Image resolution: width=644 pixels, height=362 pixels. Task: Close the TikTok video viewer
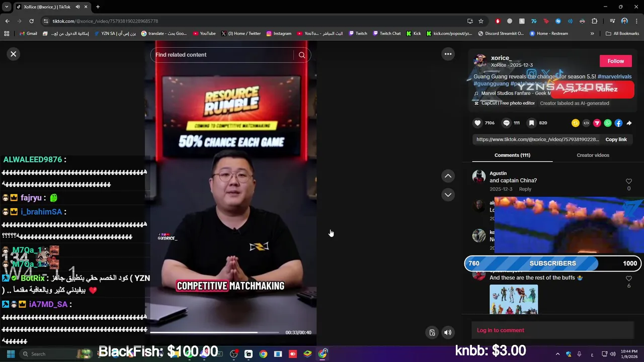pos(14,54)
